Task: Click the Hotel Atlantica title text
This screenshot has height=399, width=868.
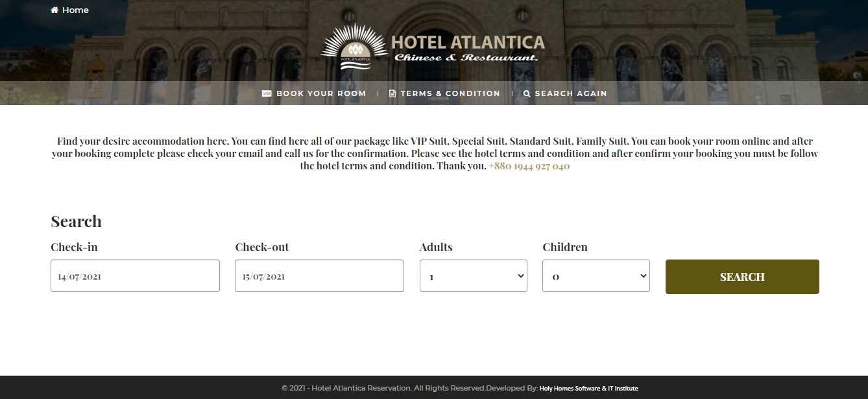Action: tap(468, 43)
